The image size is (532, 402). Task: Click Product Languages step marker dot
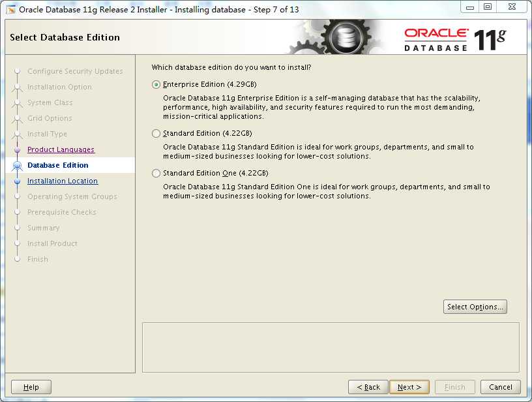click(x=18, y=149)
